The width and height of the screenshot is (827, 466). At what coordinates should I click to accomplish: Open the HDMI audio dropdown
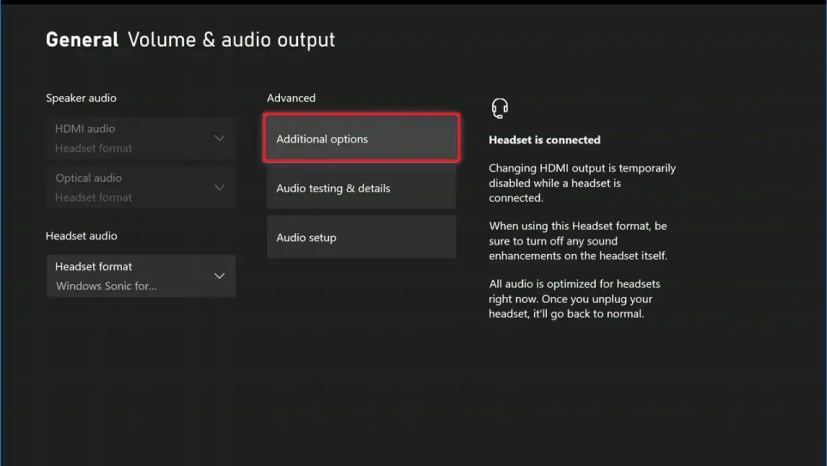pyautogui.click(x=141, y=138)
